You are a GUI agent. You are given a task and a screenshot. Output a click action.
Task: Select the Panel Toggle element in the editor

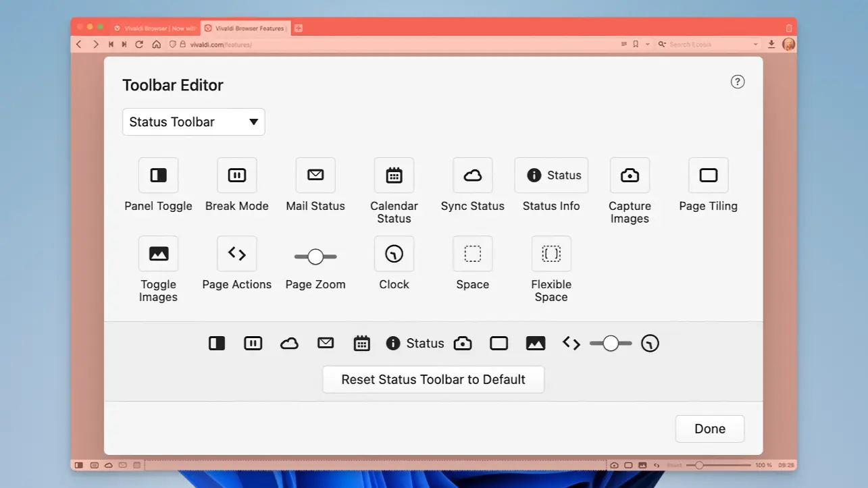(158, 175)
